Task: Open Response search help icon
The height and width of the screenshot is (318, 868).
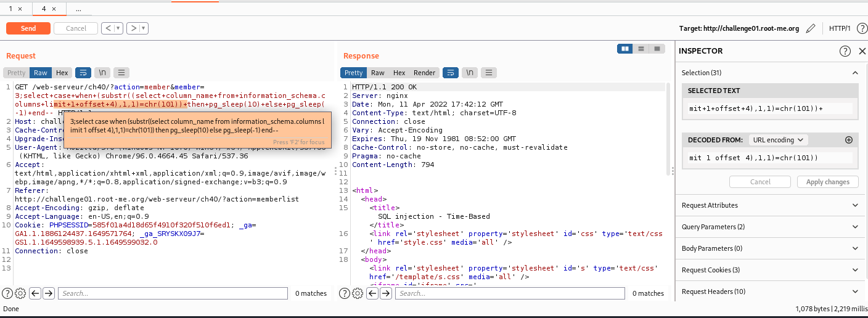Action: coord(345,293)
